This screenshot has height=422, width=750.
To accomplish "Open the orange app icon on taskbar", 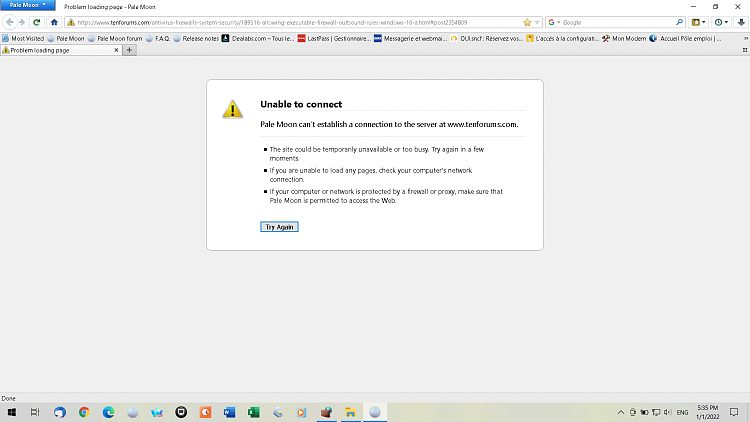I will pos(205,412).
